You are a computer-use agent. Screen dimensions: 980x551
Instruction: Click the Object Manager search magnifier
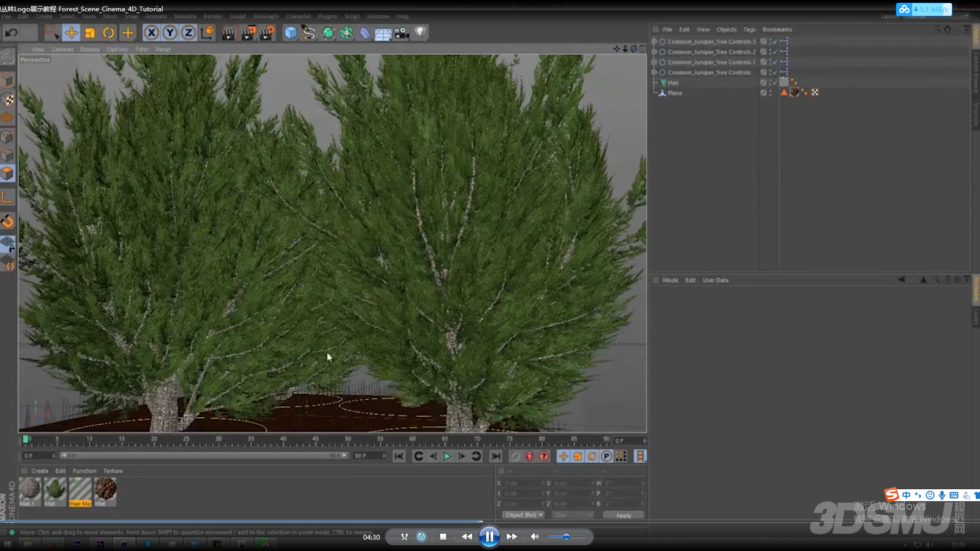coord(938,29)
